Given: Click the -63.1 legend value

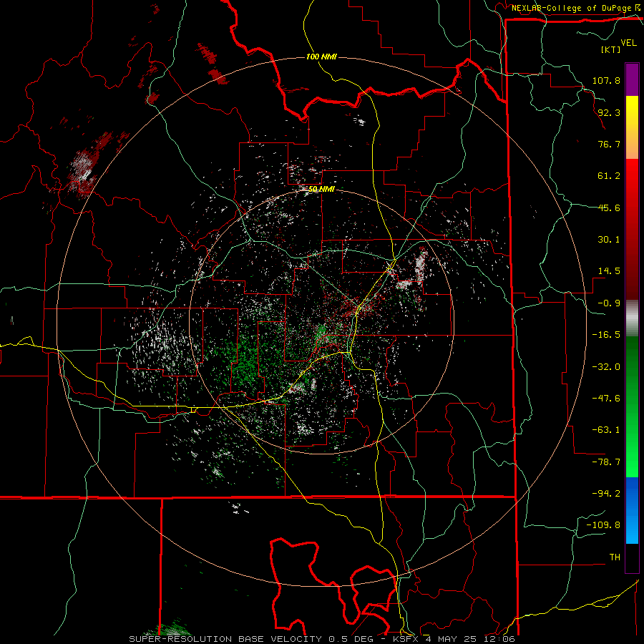Looking at the screenshot, I should coord(606,430).
